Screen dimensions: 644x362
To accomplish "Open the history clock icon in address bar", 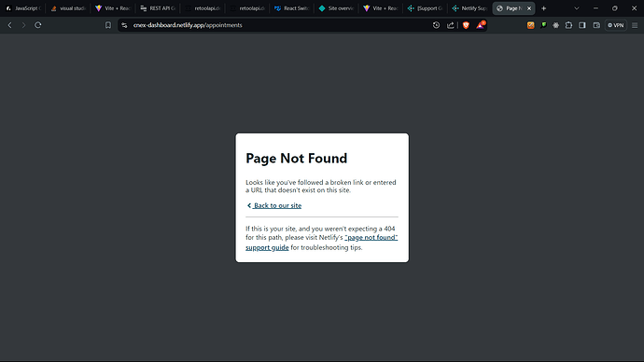I will coord(436,25).
